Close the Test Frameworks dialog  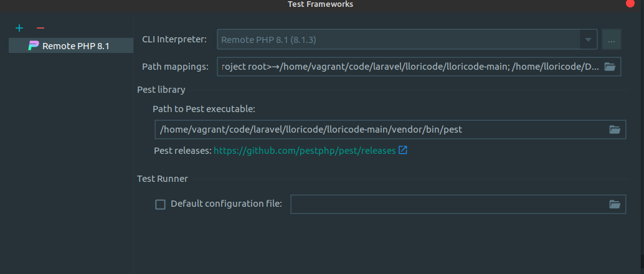[630, 3]
